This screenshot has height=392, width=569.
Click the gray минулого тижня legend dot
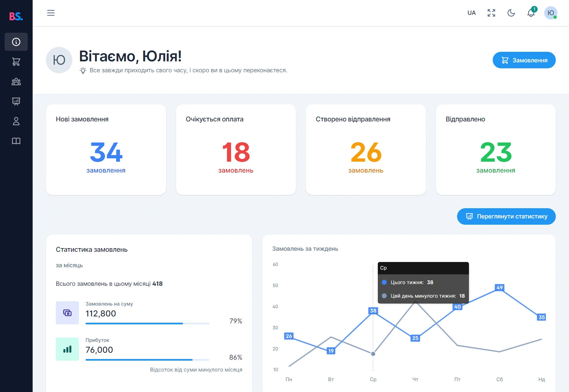pyautogui.click(x=384, y=296)
